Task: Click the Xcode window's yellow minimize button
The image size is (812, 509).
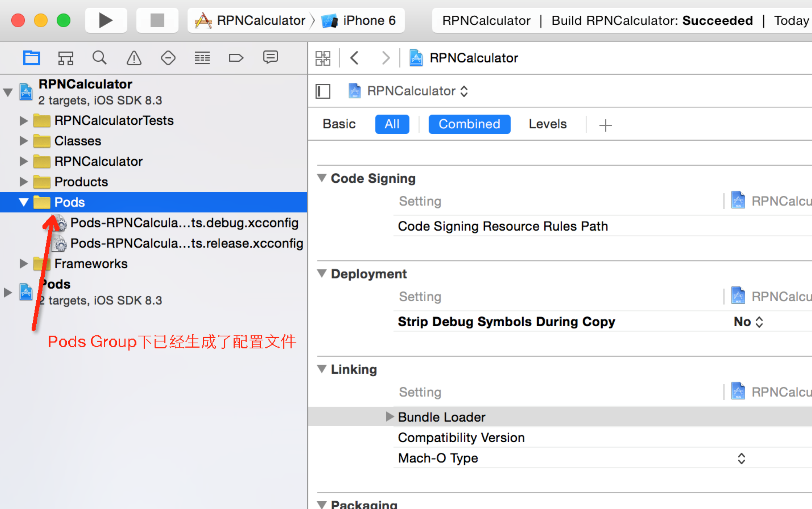Action: point(41,20)
